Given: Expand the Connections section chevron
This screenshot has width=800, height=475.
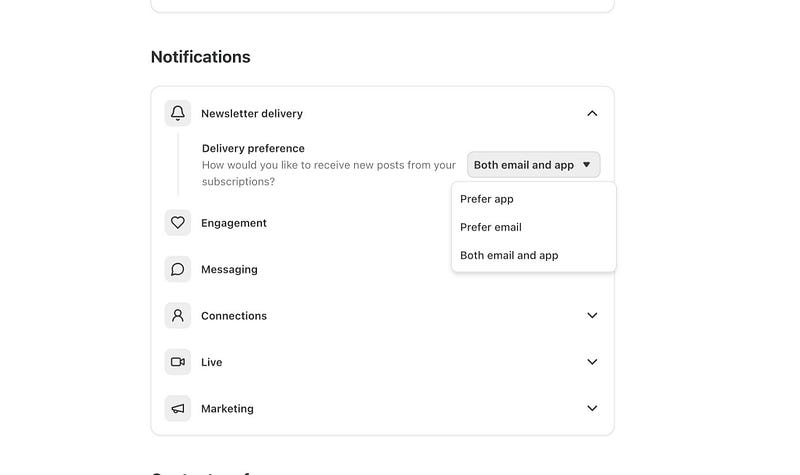Looking at the screenshot, I should (x=592, y=315).
